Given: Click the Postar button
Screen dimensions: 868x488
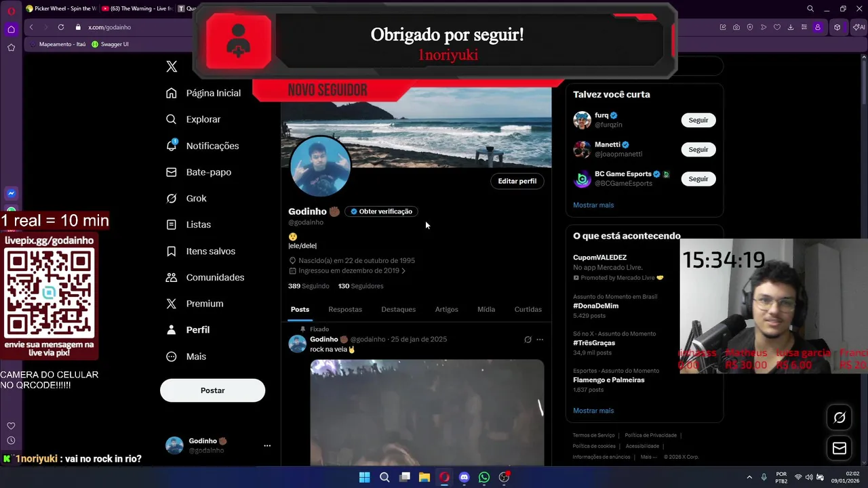Looking at the screenshot, I should click(212, 390).
